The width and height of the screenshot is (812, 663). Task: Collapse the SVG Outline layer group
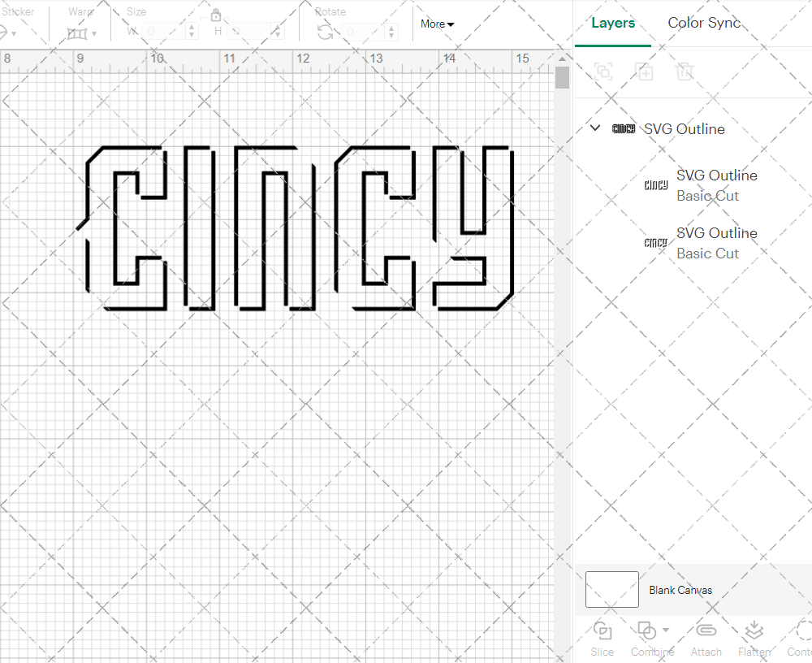(x=595, y=128)
